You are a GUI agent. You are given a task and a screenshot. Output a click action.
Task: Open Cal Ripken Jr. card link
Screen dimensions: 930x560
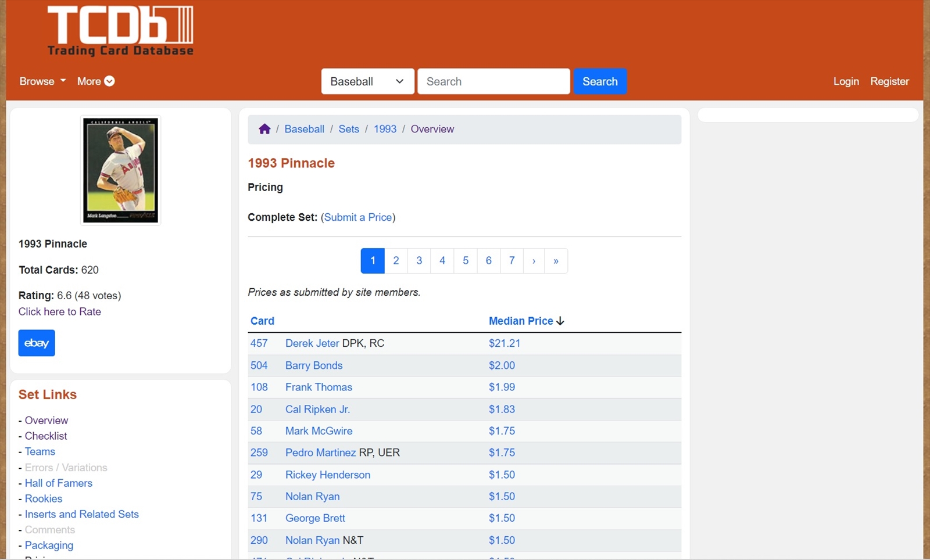[x=317, y=409]
